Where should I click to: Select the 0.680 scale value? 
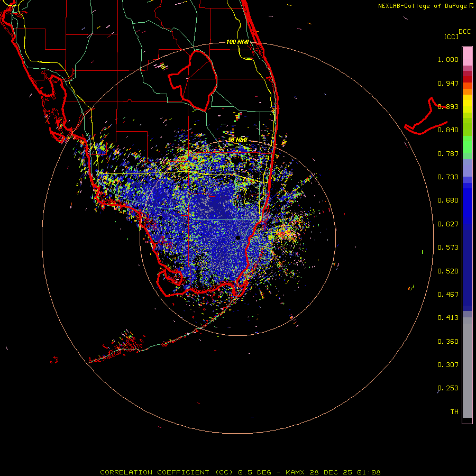(x=448, y=200)
